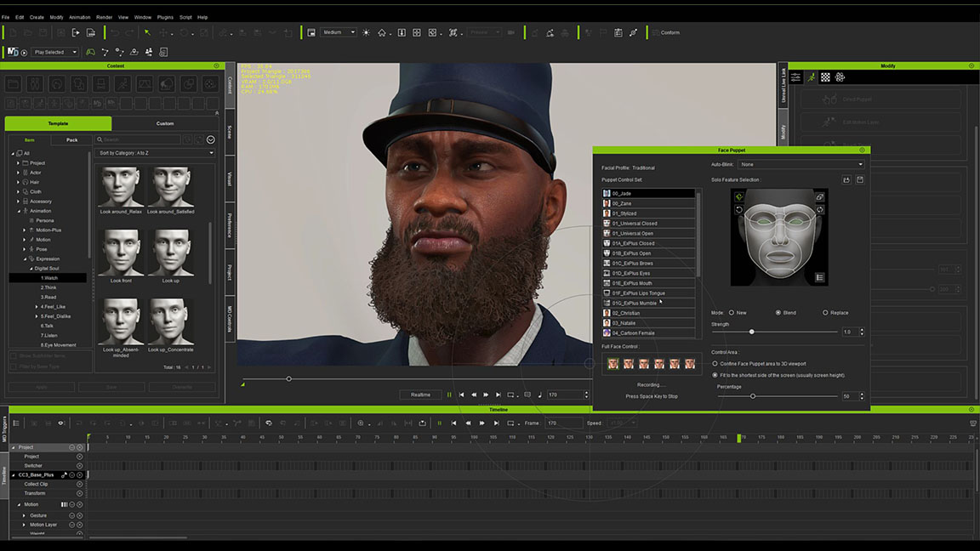Viewport: 980px width, 551px height.
Task: Click the list icon below the face map
Action: (x=819, y=277)
